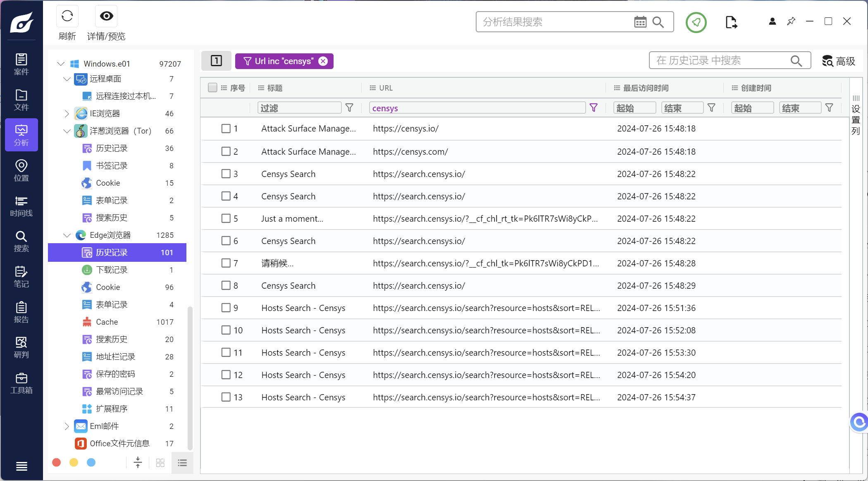This screenshot has width=868, height=481.
Task: Remove the Url inc "censys" filter tag
Action: [x=323, y=61]
